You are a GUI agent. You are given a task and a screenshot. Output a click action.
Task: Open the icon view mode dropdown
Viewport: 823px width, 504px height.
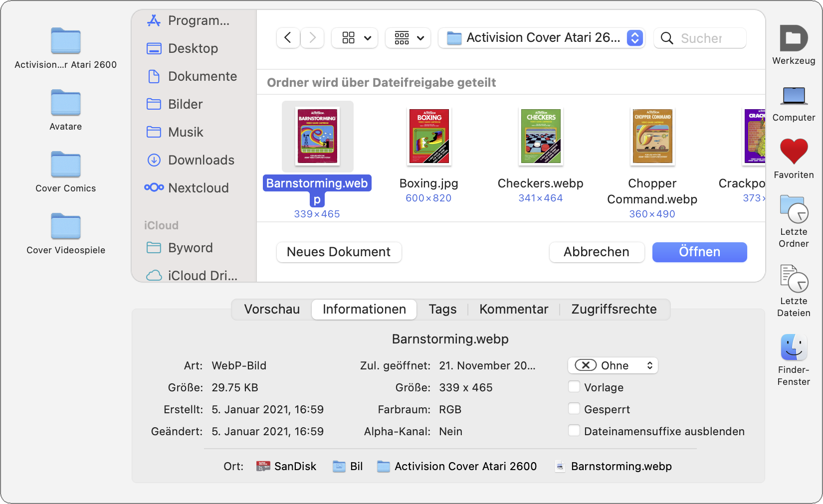pyautogui.click(x=355, y=38)
